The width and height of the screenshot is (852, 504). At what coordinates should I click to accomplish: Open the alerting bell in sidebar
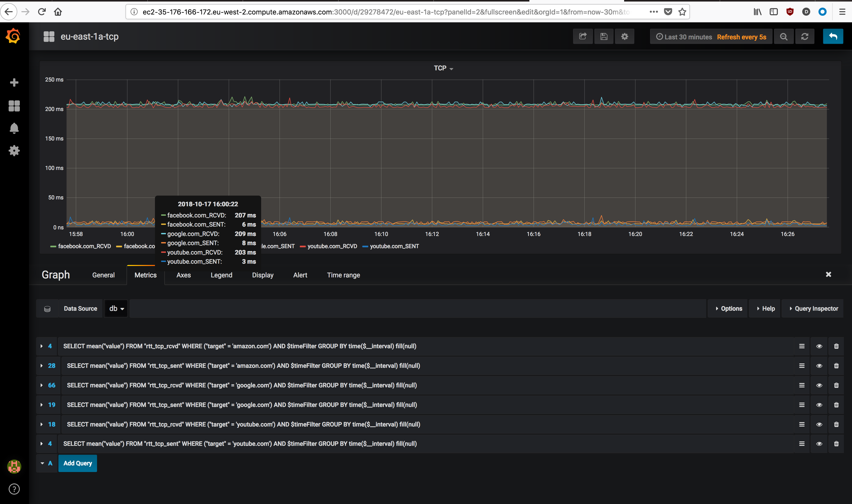tap(14, 128)
